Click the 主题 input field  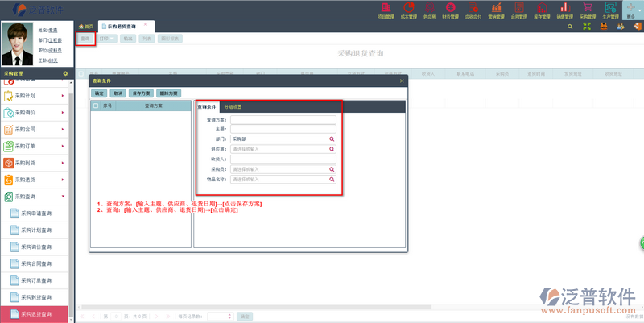tap(283, 129)
